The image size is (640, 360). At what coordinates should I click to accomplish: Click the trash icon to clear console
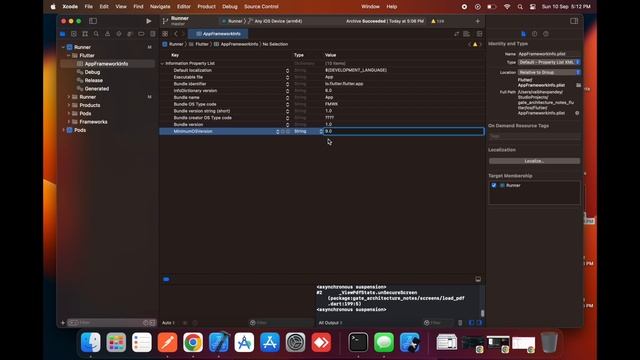460,323
